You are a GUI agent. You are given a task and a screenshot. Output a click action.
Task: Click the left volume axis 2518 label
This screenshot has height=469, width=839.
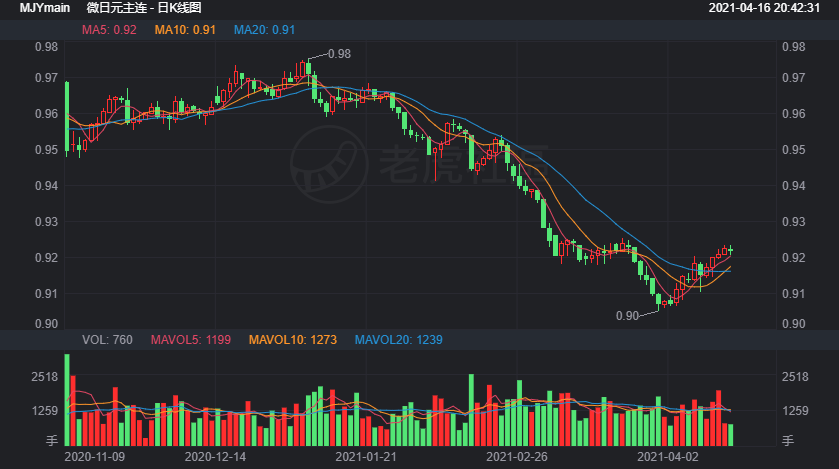pyautogui.click(x=44, y=377)
